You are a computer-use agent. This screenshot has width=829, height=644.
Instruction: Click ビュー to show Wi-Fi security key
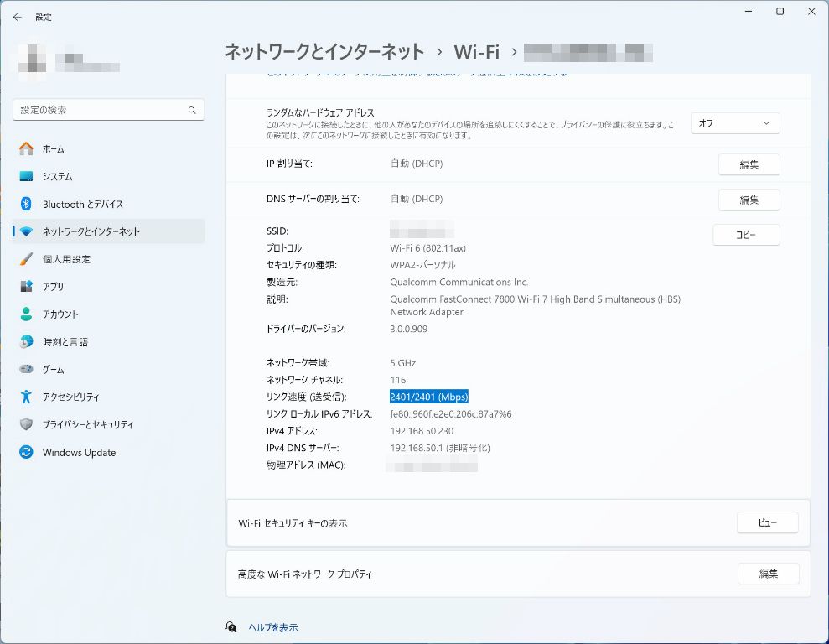[767, 522]
